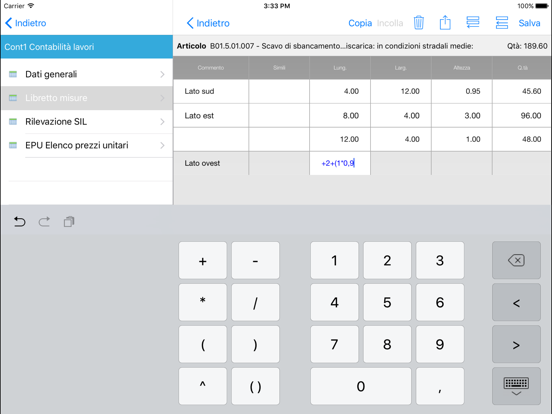Click the insert row below icon

(502, 23)
